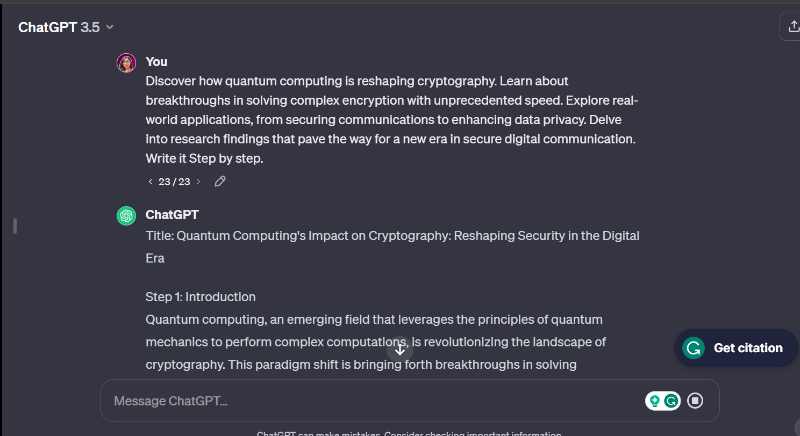This screenshot has width=800, height=436.
Task: Click the 23 / 23 version counter
Action: point(174,181)
